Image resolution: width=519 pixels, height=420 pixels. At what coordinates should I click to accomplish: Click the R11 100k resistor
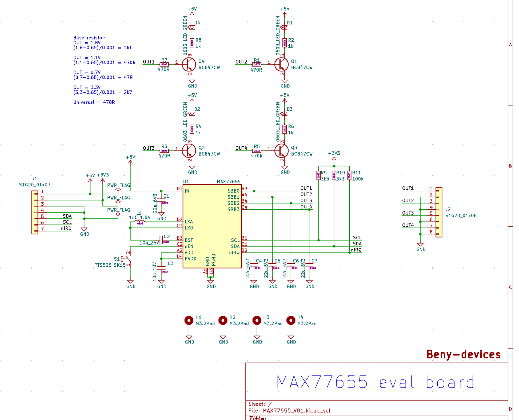tap(349, 175)
